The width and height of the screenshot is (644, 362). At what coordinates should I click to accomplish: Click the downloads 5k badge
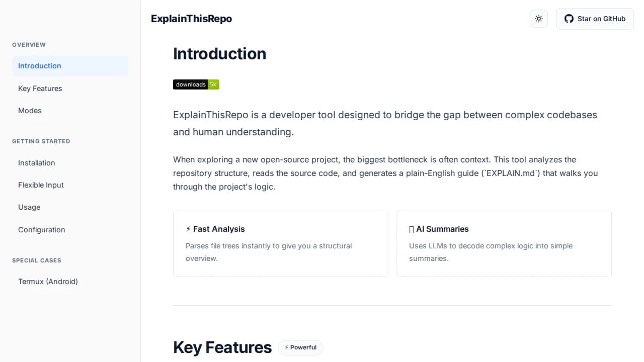tap(196, 84)
